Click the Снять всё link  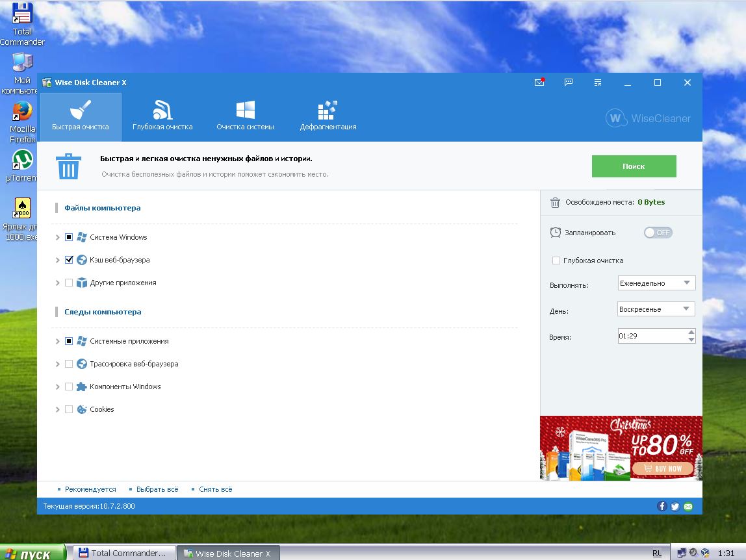[216, 489]
